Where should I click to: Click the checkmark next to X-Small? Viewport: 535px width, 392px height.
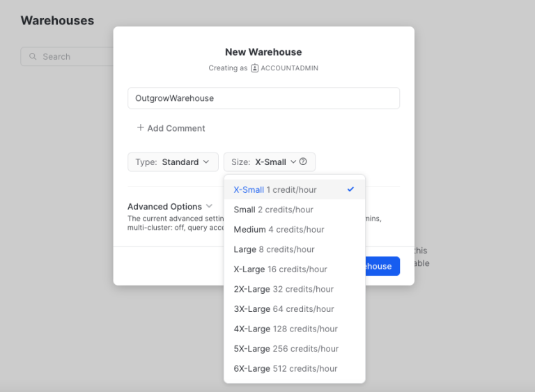point(350,189)
